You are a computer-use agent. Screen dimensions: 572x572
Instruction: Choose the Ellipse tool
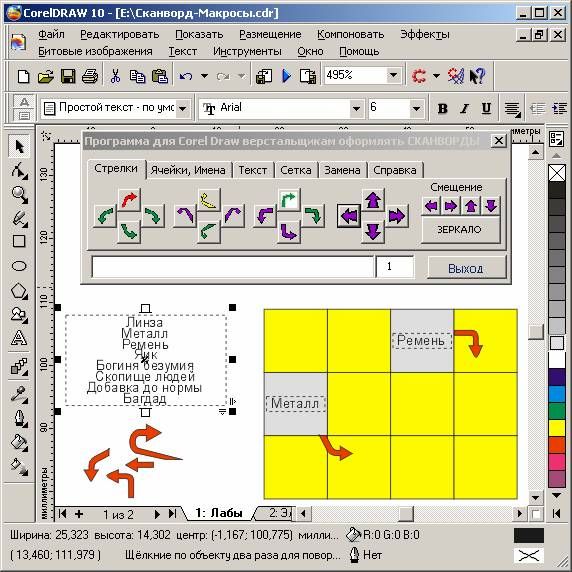coord(19,266)
